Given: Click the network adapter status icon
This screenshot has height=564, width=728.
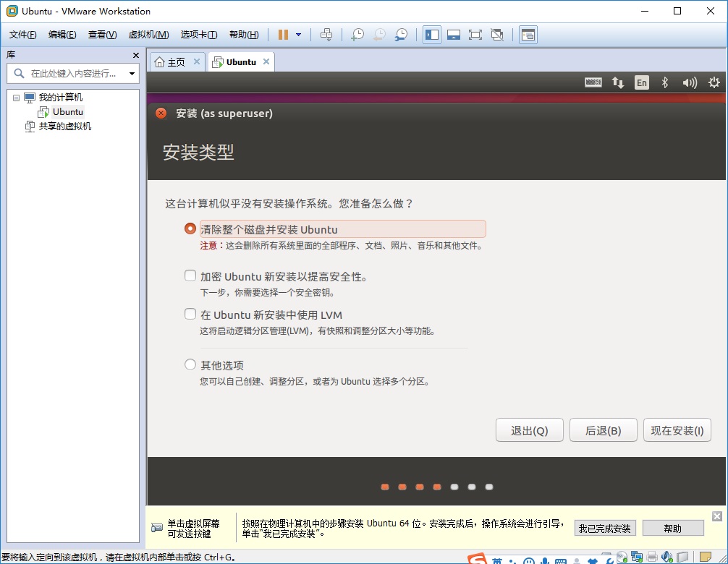Looking at the screenshot, I should point(637,557).
